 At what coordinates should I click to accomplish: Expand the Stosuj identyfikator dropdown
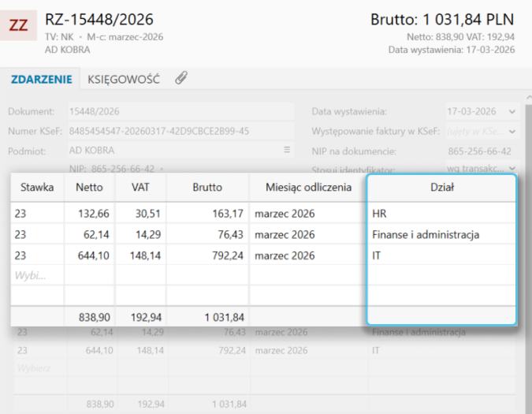[513, 168]
